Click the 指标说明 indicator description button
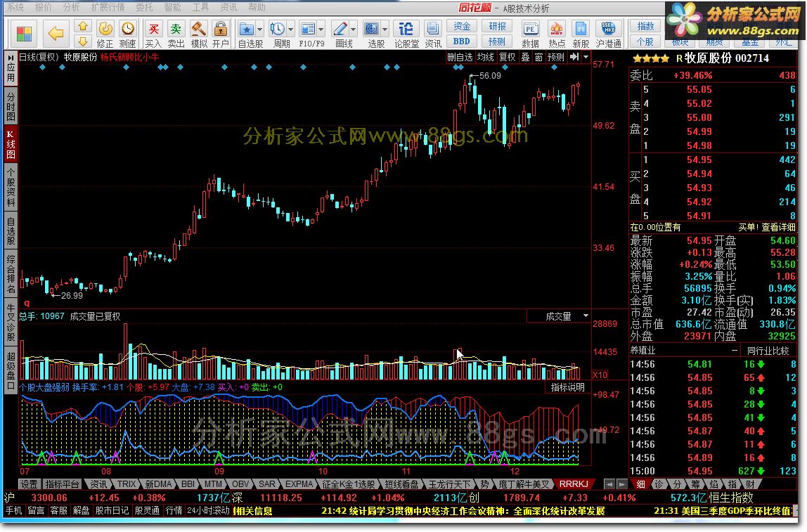This screenshot has width=807, height=532. pos(567,387)
